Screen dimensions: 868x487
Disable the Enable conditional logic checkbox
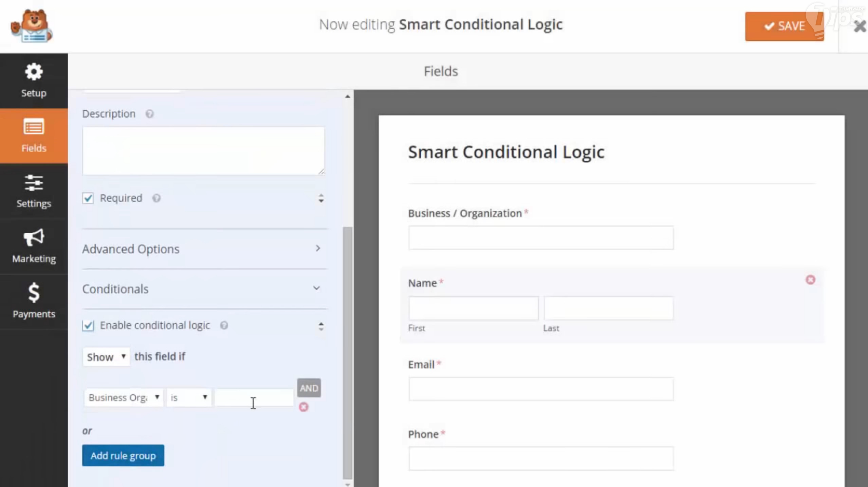coord(88,326)
